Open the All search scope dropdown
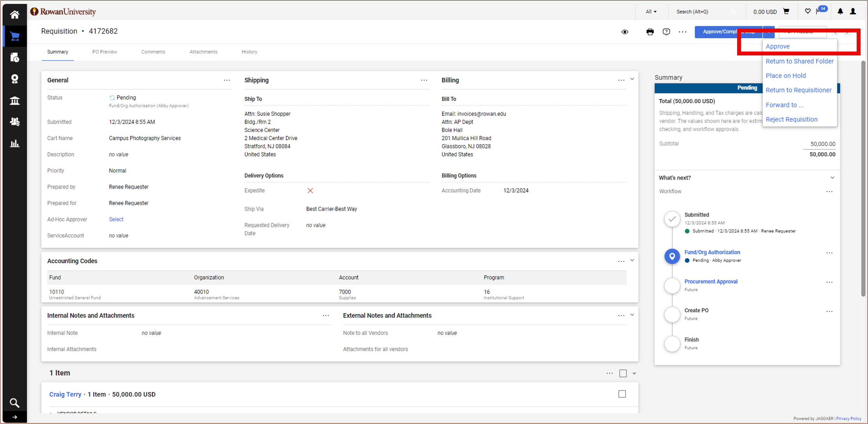The width and height of the screenshot is (868, 424). click(x=651, y=12)
